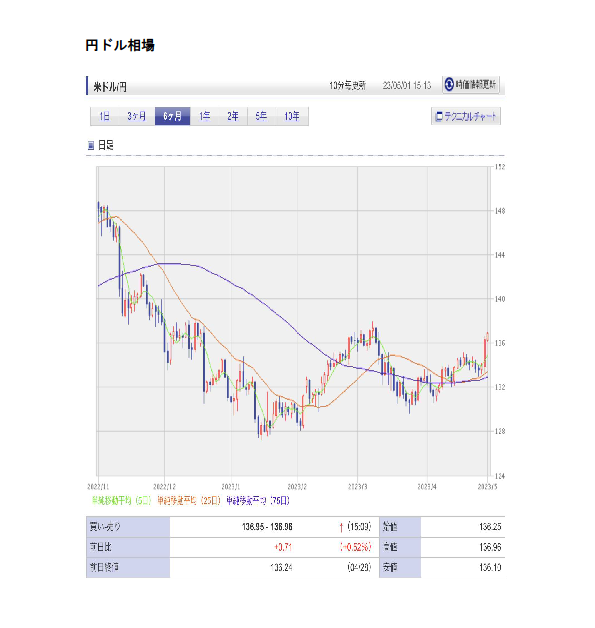Screen dimensions: 595x628
Task: Click the 2023/2 date axis label
Action: tap(297, 487)
